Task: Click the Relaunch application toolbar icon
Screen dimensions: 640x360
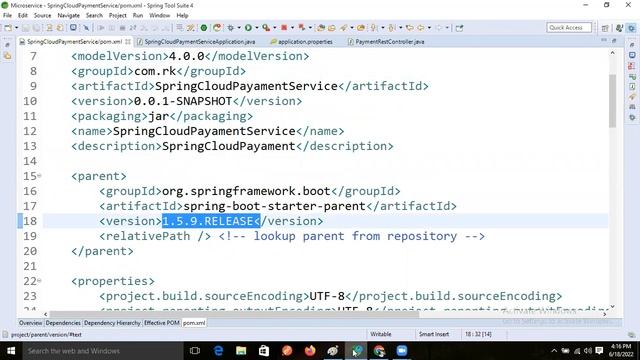Action: pos(217,28)
